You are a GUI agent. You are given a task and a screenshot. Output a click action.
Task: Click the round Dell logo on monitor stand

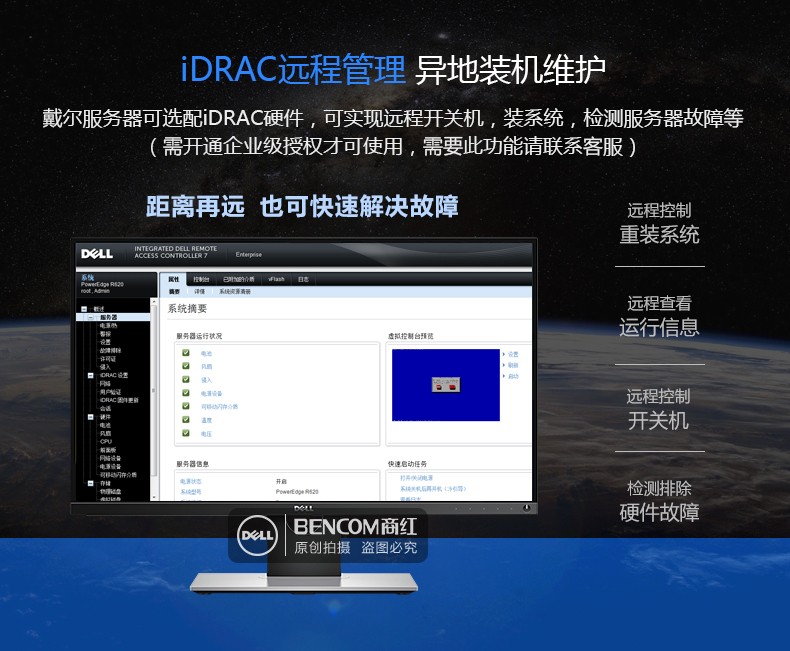(257, 536)
